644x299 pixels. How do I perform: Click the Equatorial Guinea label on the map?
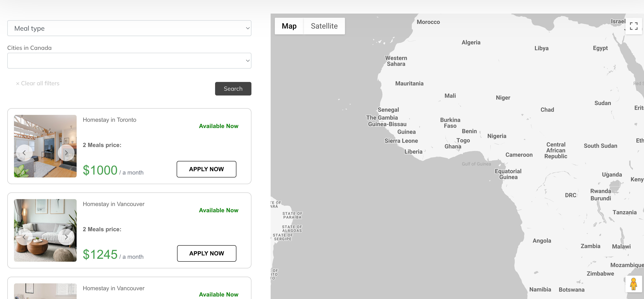click(508, 174)
